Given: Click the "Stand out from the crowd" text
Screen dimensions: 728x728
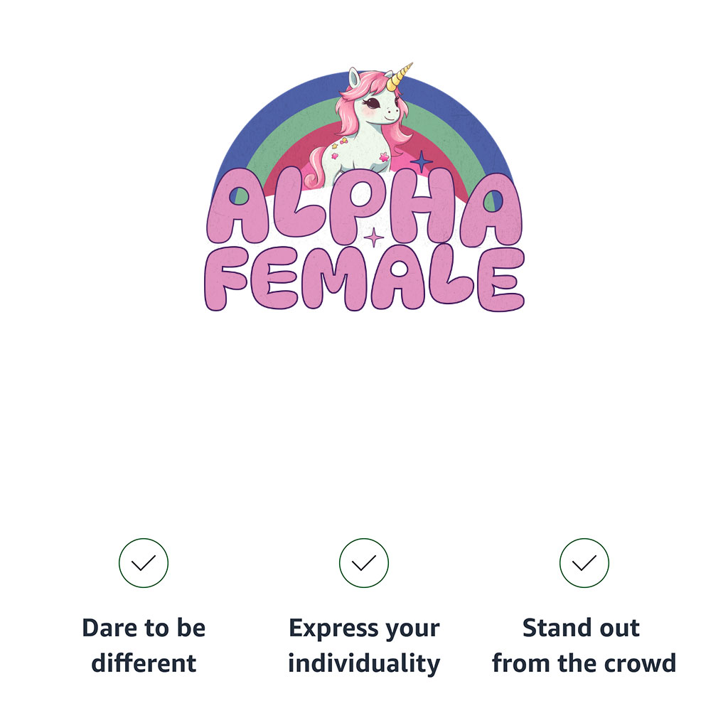Looking at the screenshot, I should click(x=584, y=645).
